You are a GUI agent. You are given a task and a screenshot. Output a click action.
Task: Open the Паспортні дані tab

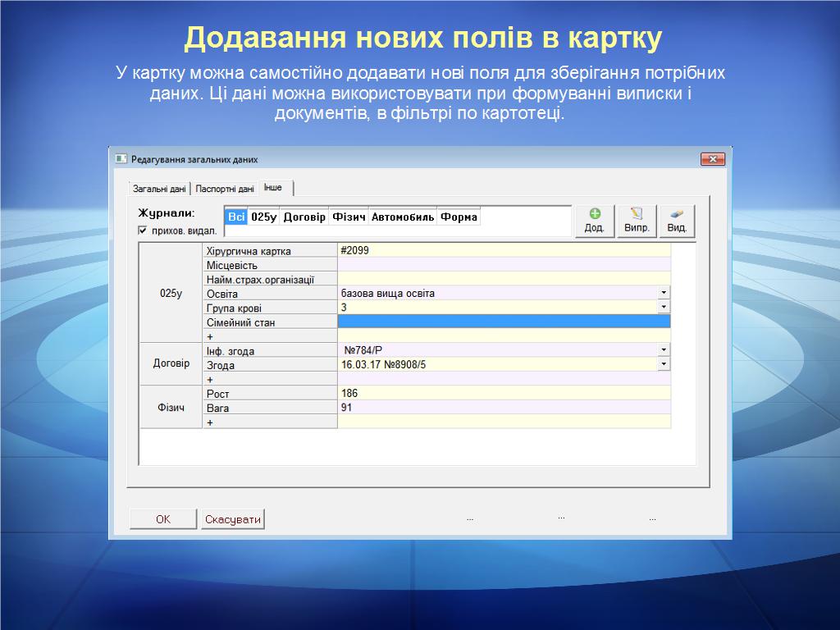[225, 189]
